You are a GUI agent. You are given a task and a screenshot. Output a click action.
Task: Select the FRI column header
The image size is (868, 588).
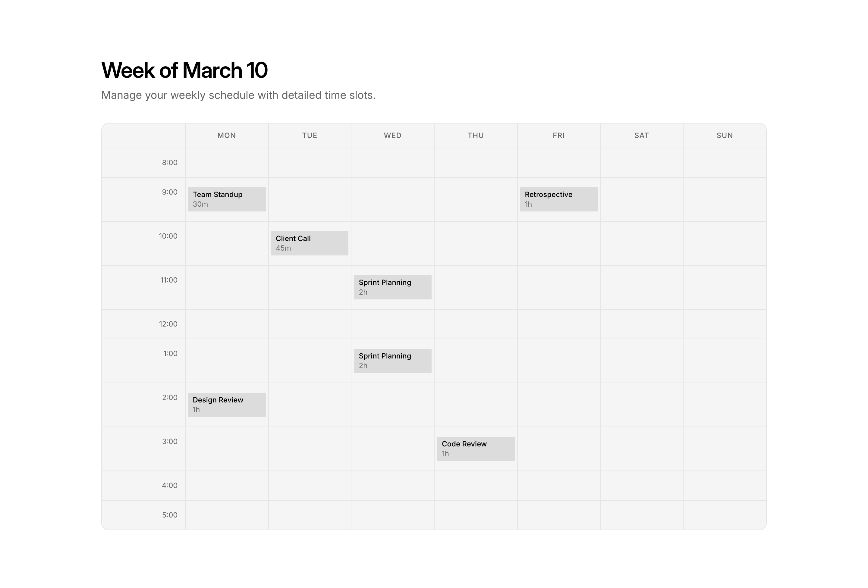[559, 136]
